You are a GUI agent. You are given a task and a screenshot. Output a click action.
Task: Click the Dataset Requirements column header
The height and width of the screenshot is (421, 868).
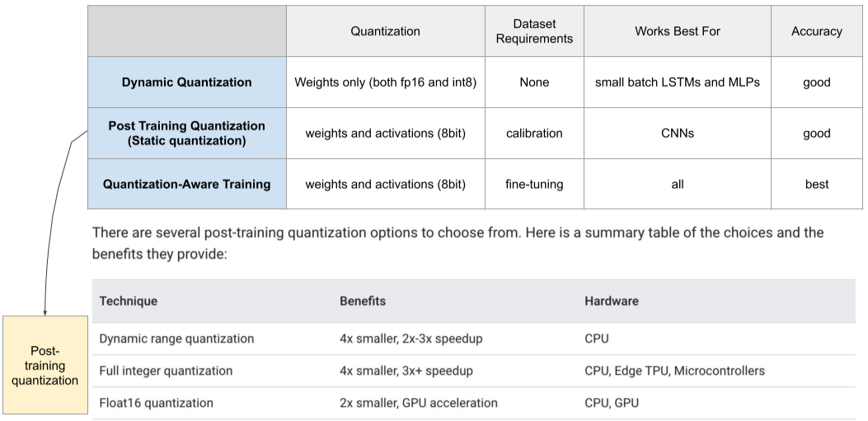coord(534,31)
